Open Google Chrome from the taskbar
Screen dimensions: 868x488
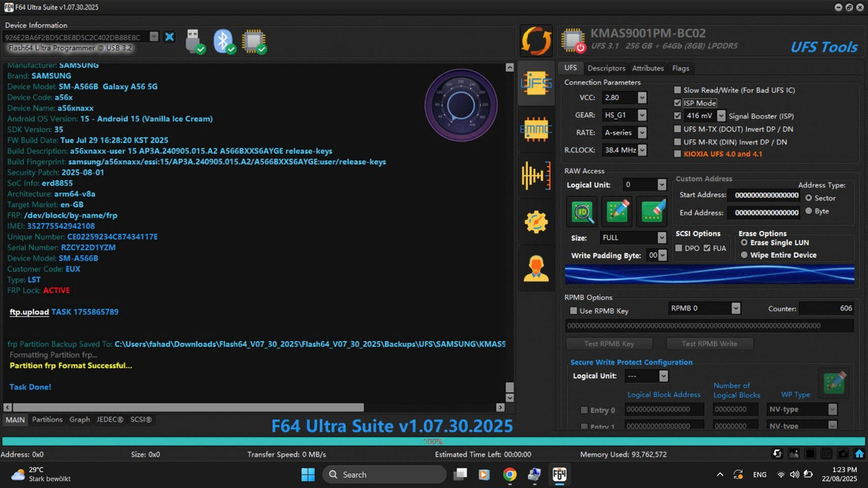pyautogui.click(x=509, y=474)
